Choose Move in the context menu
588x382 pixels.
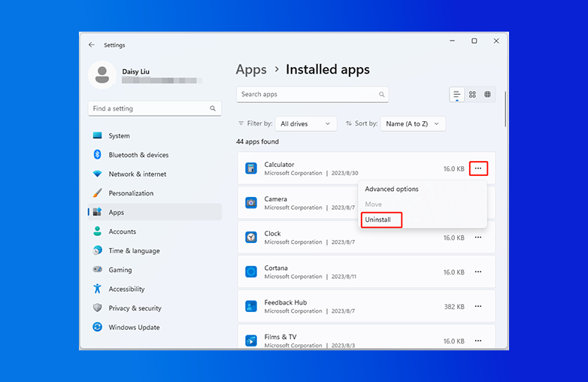(x=423, y=205)
